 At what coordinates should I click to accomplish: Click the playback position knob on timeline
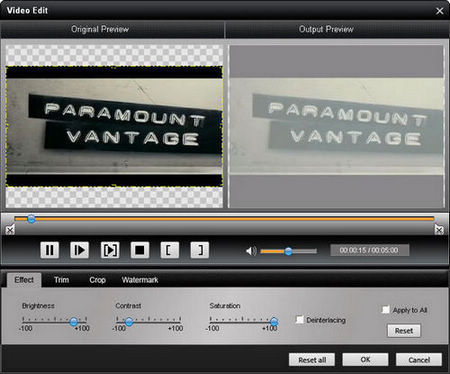(31, 219)
